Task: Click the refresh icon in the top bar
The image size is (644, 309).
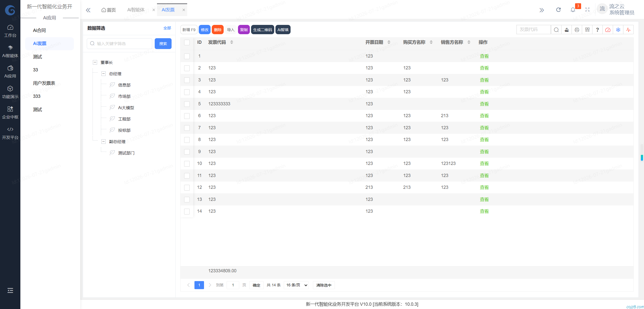Action: pos(558,10)
